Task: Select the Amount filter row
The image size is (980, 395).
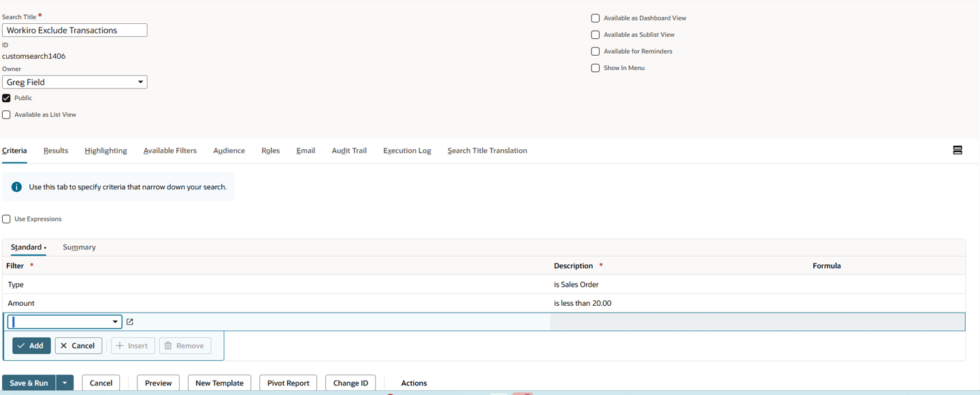Action: click(x=21, y=303)
